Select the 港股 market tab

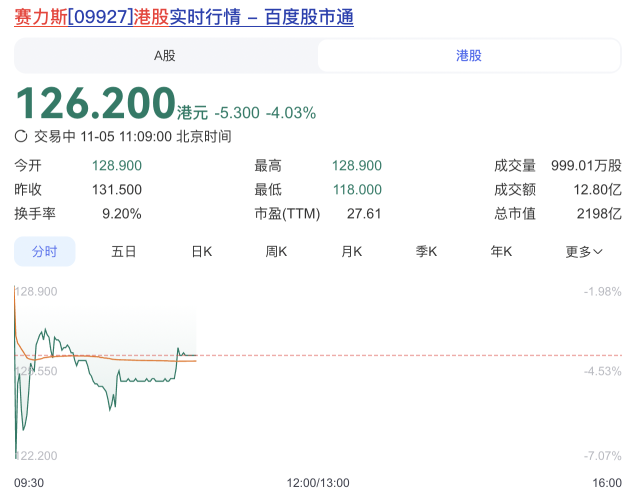click(469, 56)
